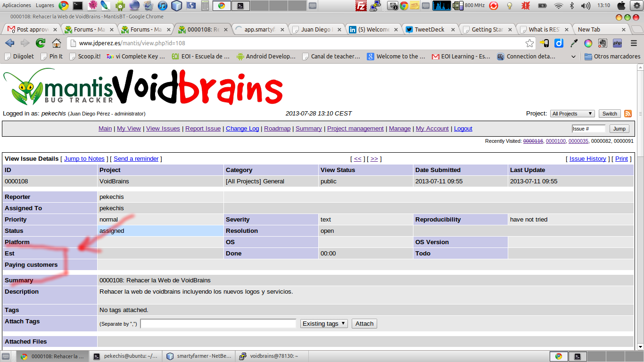
Task: Open the color wheel extension icon
Action: click(x=588, y=43)
